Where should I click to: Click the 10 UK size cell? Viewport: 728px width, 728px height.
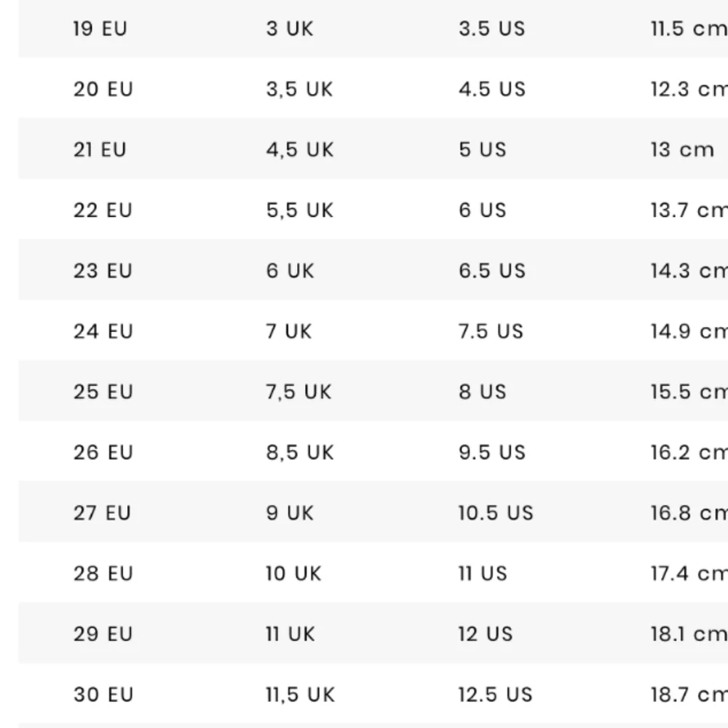[293, 574]
